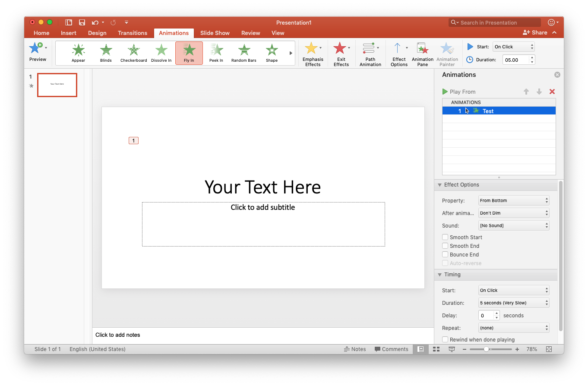Switch to Normal view in status bar

420,349
